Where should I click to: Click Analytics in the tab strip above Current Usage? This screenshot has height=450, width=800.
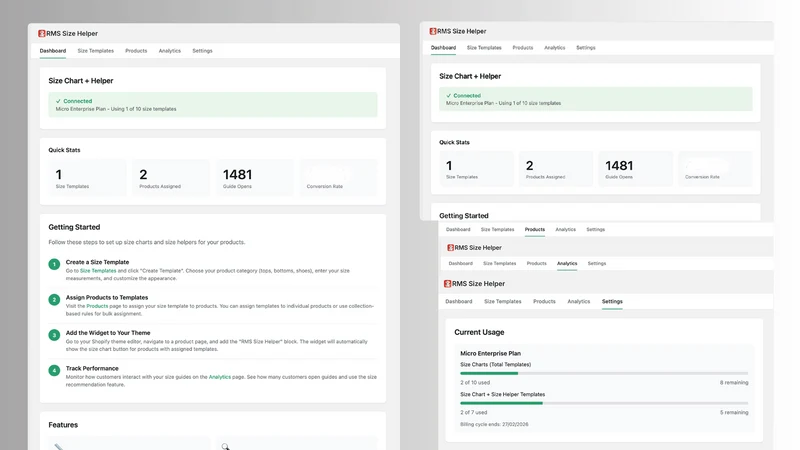(x=579, y=302)
